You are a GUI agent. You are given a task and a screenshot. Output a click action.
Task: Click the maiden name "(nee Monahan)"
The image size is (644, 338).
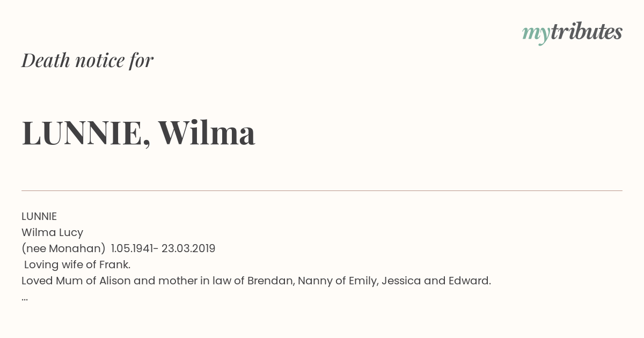click(63, 249)
